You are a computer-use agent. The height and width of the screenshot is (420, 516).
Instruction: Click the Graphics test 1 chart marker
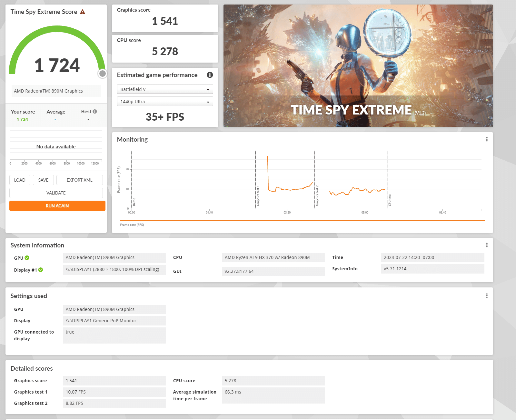258,196
